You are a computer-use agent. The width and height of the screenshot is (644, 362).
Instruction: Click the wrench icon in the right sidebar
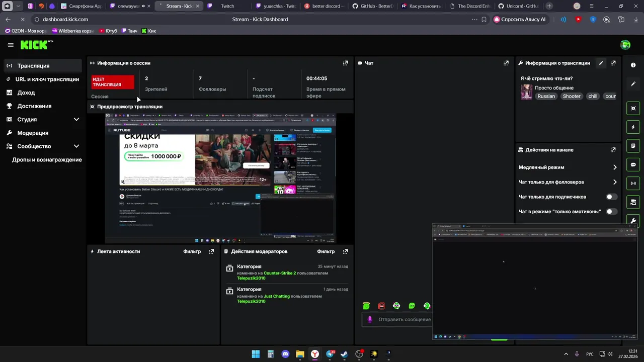coord(633,220)
